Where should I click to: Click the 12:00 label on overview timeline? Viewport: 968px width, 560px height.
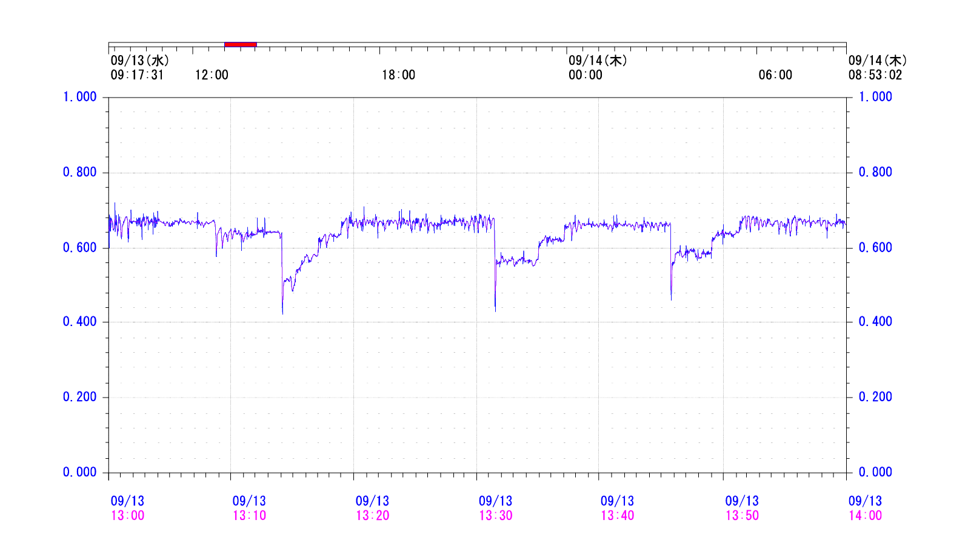click(212, 75)
